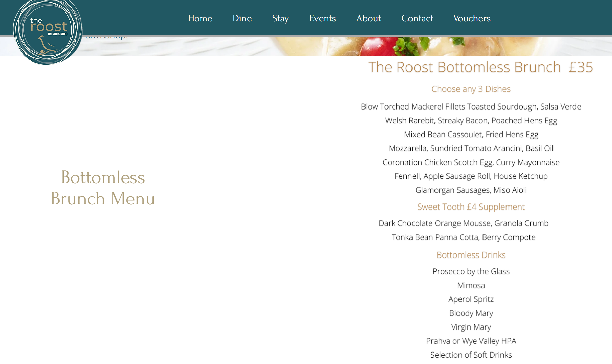
Task: Click the Tonka Bean Panna Cotta dessert
Action: [x=463, y=237]
